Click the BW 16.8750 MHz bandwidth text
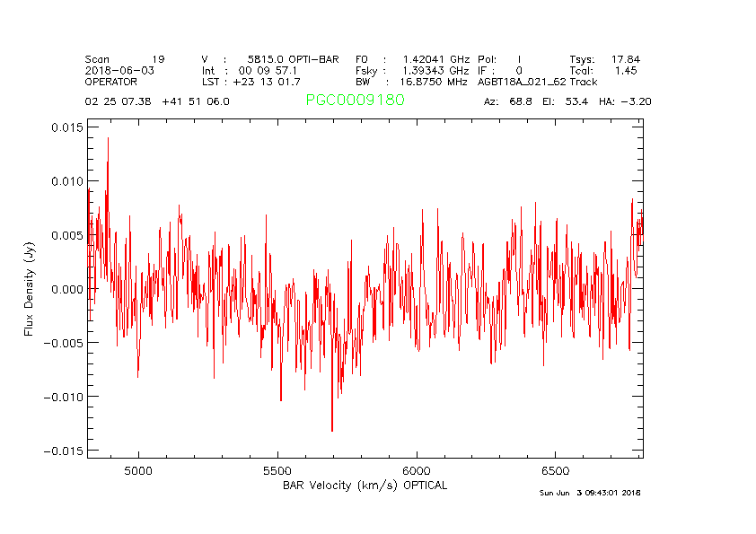 tap(411, 81)
